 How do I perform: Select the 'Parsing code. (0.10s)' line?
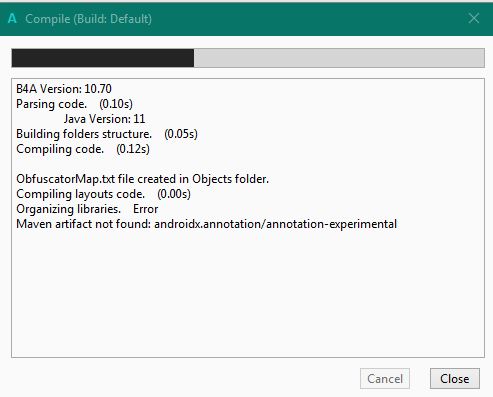coord(74,104)
